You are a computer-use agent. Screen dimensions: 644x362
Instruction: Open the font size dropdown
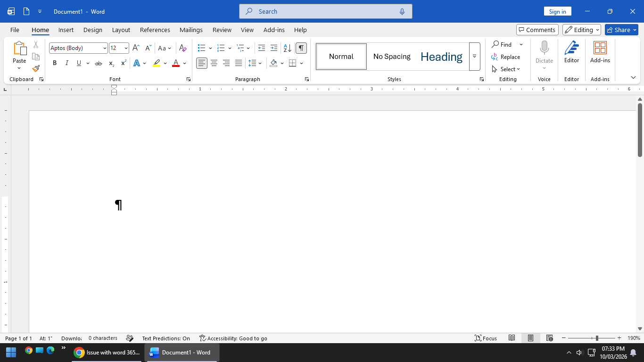(126, 48)
